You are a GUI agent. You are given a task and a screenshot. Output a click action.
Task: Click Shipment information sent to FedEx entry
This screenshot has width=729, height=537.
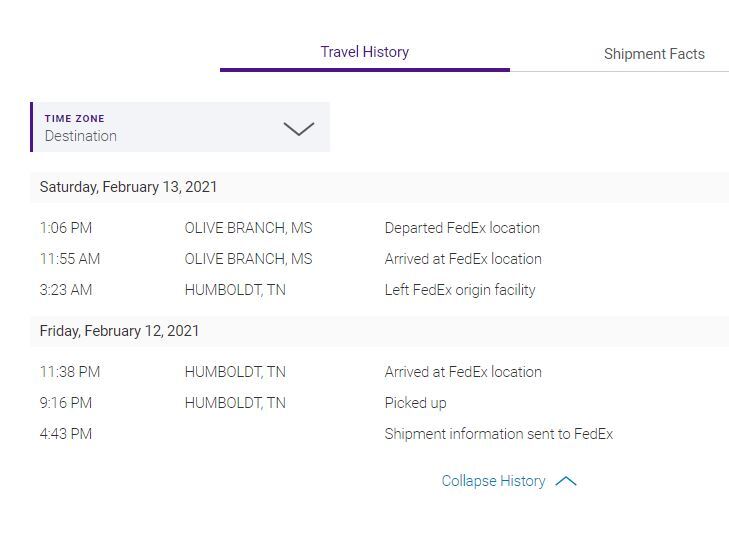[x=498, y=434]
